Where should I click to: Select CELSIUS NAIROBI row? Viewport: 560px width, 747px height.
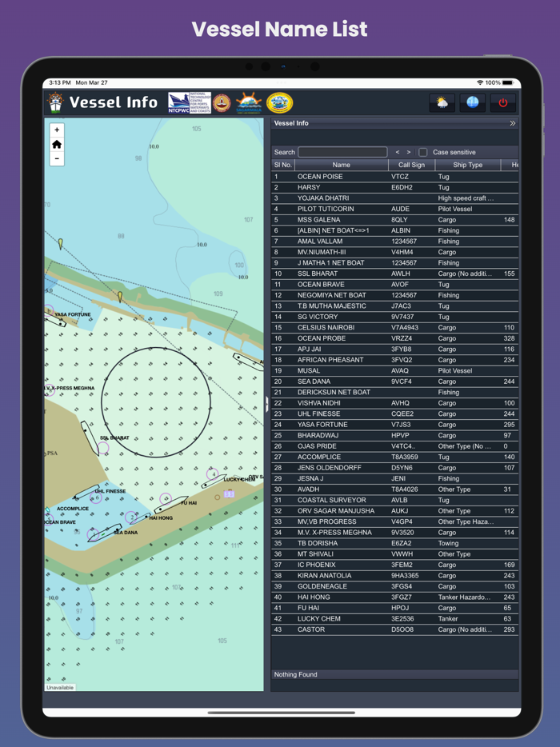394,328
